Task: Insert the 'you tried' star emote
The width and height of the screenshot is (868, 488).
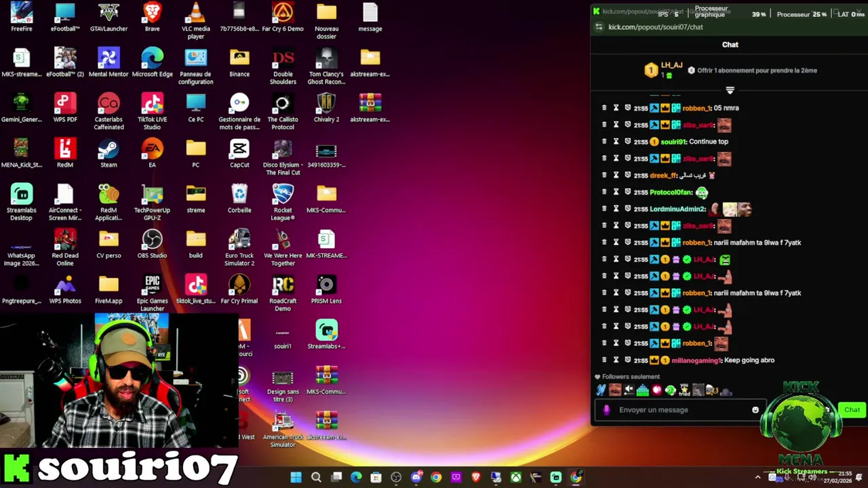Action: point(684,390)
